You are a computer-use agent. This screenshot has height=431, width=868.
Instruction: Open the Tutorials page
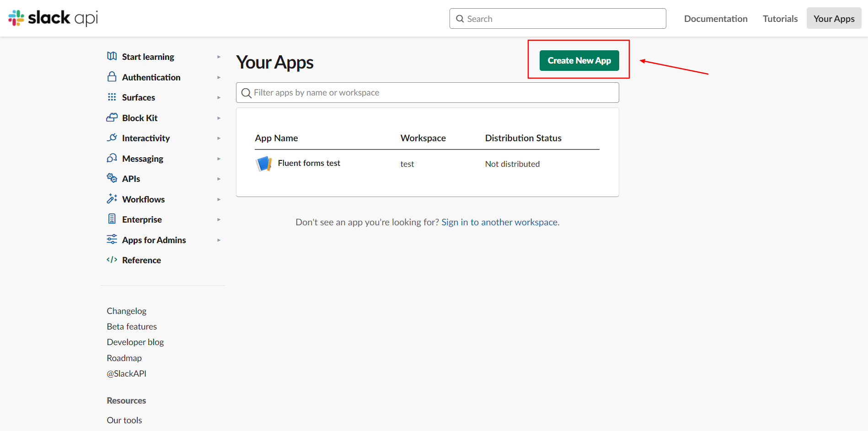780,18
